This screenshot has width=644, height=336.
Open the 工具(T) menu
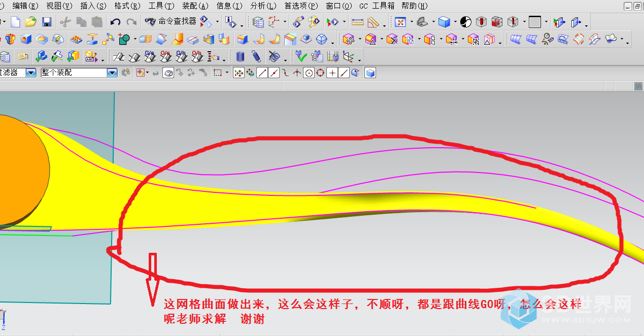(161, 6)
